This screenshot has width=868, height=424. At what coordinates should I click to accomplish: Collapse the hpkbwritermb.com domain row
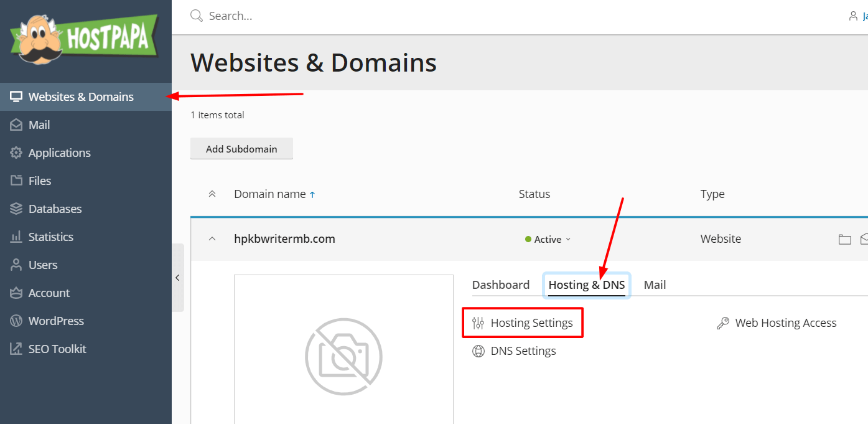pyautogui.click(x=212, y=238)
